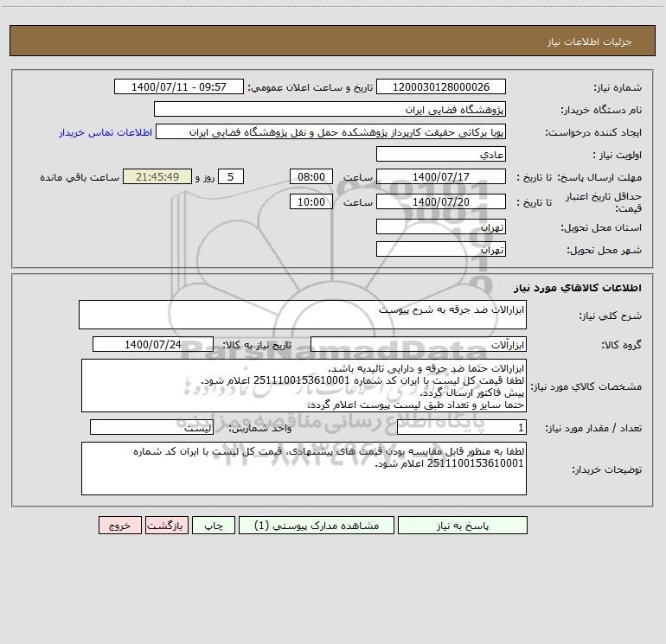Image resolution: width=666 pixels, height=644 pixels.
Task: Click the شماره نیاز label
Action: click(x=618, y=87)
